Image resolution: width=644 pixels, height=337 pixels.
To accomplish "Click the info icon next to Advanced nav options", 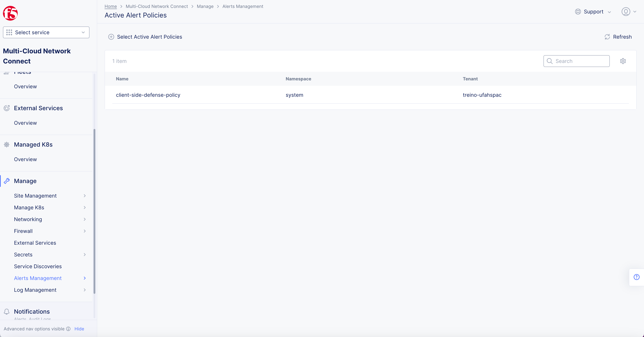I will 68,329.
